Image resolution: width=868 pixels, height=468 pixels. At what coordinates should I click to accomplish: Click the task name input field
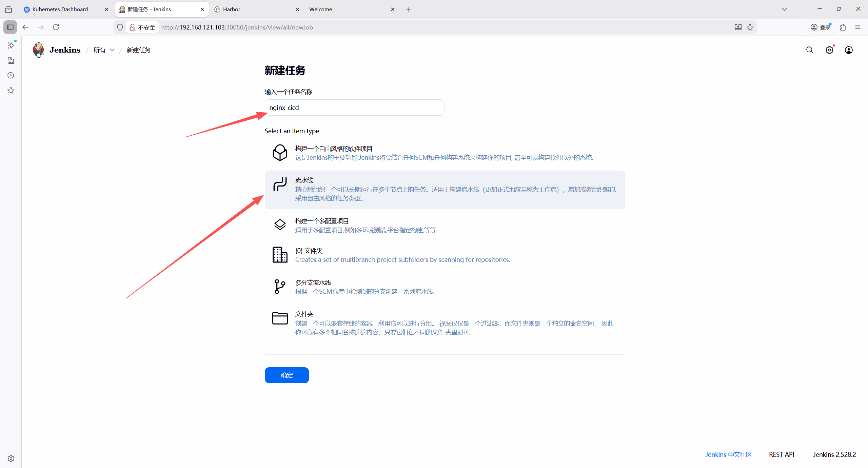pyautogui.click(x=354, y=108)
